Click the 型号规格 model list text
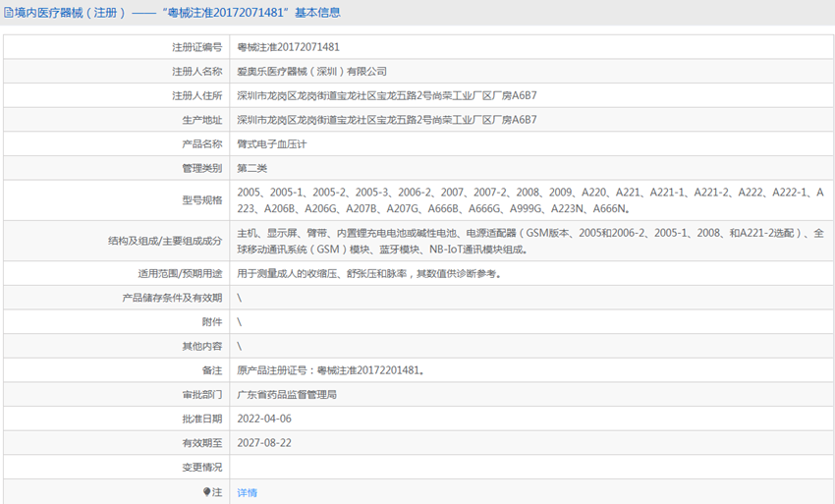The width and height of the screenshot is (835, 504). [x=530, y=200]
